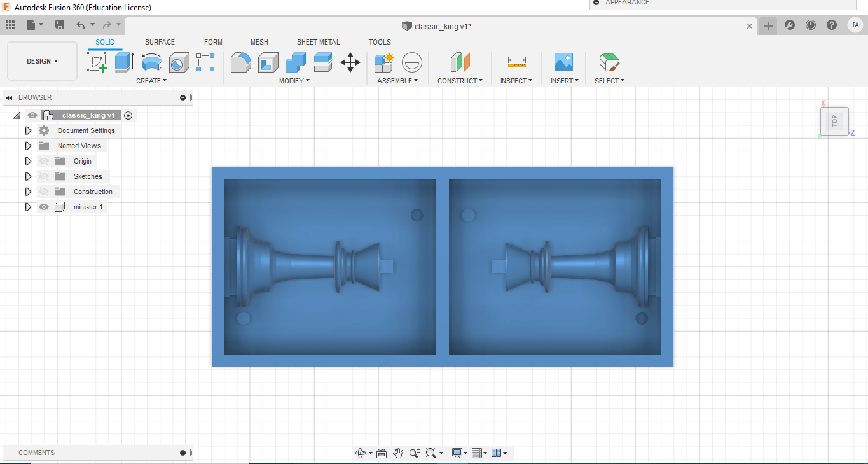Open the Orbit tool in navigation bar

click(361, 453)
